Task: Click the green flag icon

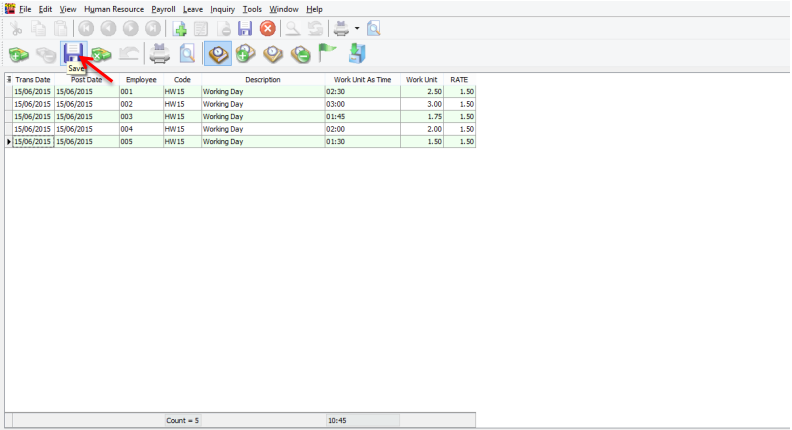Action: (x=327, y=54)
